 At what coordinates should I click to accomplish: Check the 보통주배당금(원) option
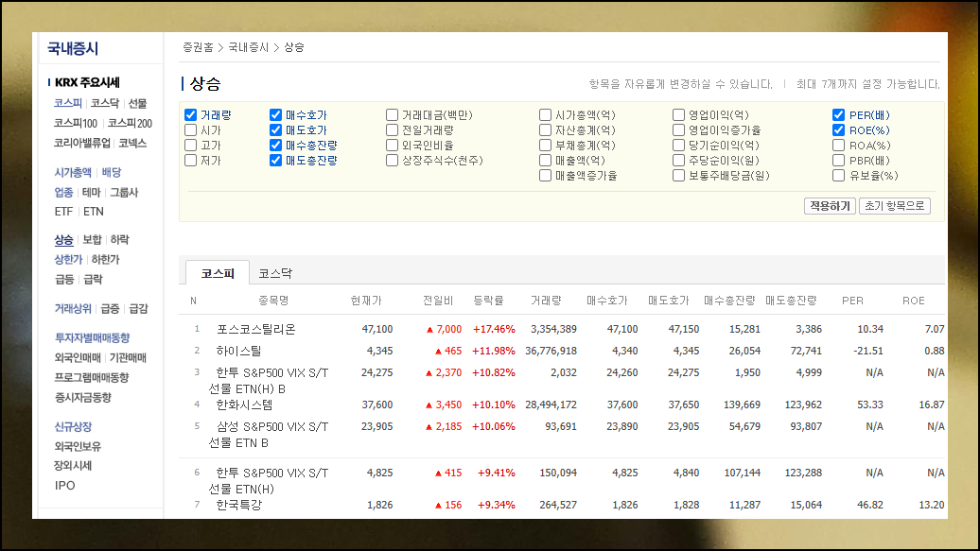tap(678, 176)
